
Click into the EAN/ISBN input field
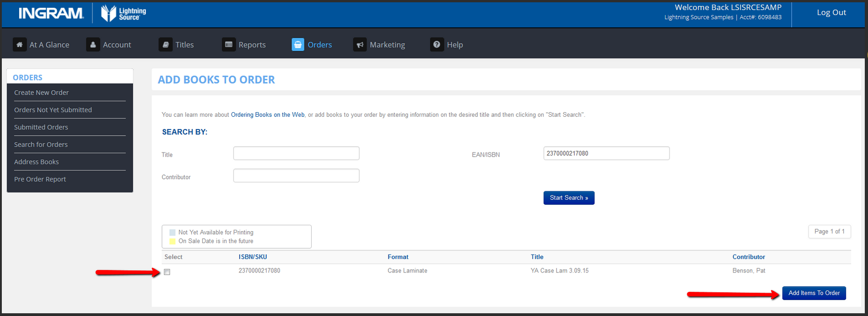pyautogui.click(x=606, y=153)
